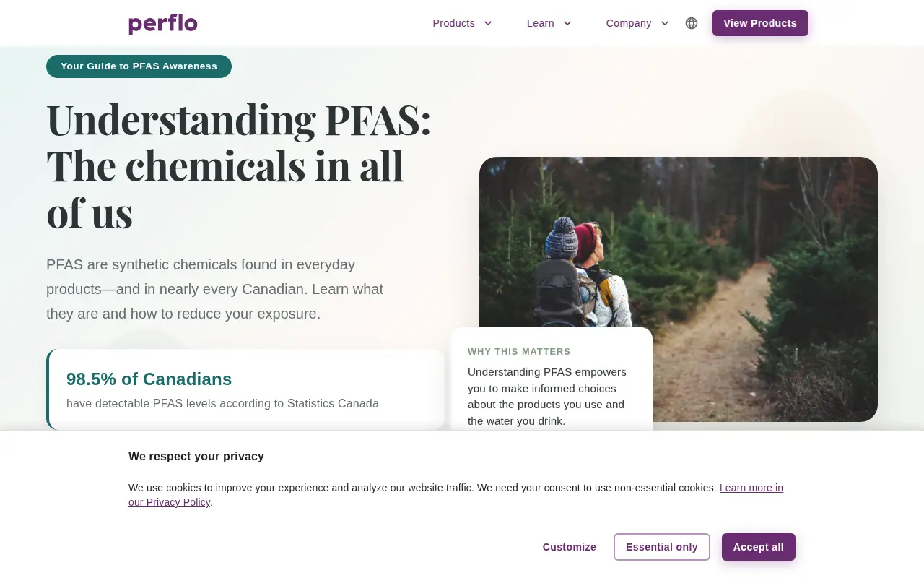Open the Learn menu label

541,23
